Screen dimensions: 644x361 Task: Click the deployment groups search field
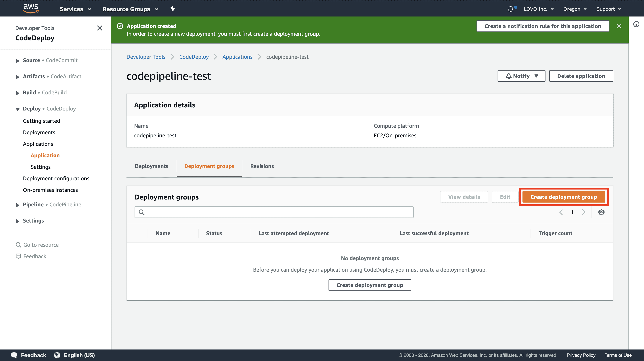coord(274,212)
